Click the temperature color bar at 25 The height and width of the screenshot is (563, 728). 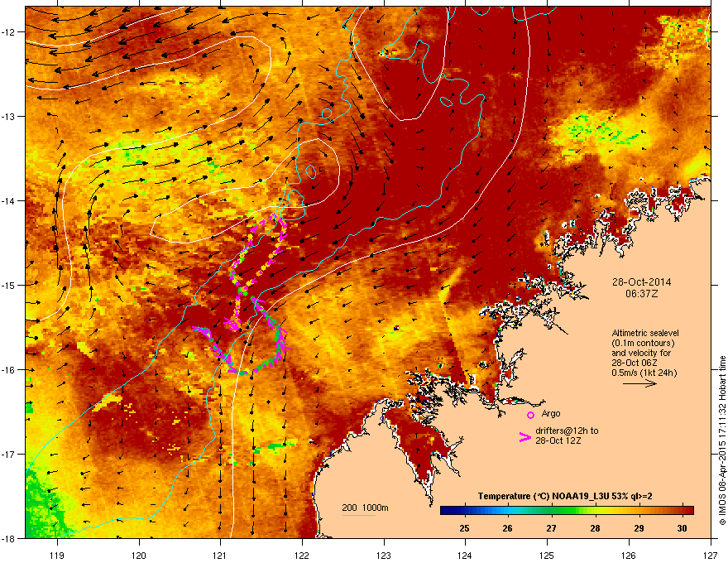tap(464, 510)
